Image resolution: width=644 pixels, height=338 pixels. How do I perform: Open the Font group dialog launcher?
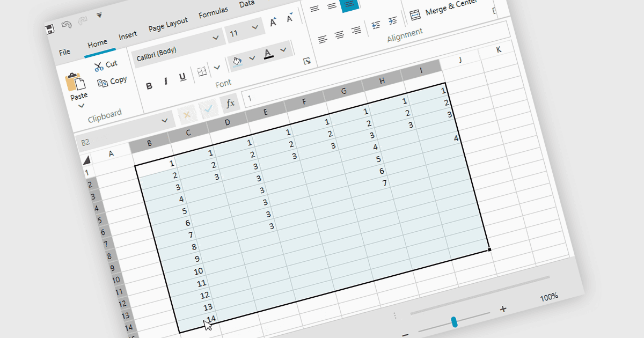[x=307, y=61]
